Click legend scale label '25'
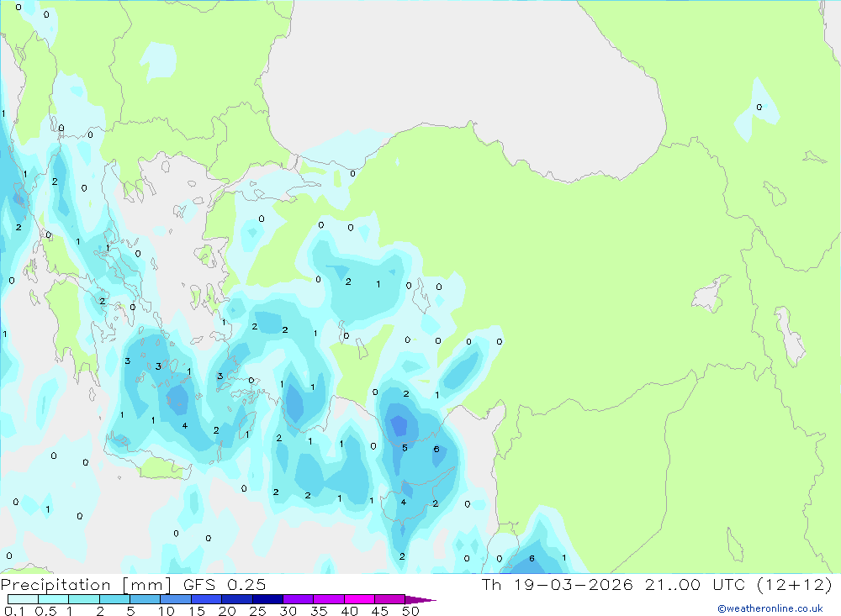Viewport: 841px width, 616px height. tap(257, 611)
